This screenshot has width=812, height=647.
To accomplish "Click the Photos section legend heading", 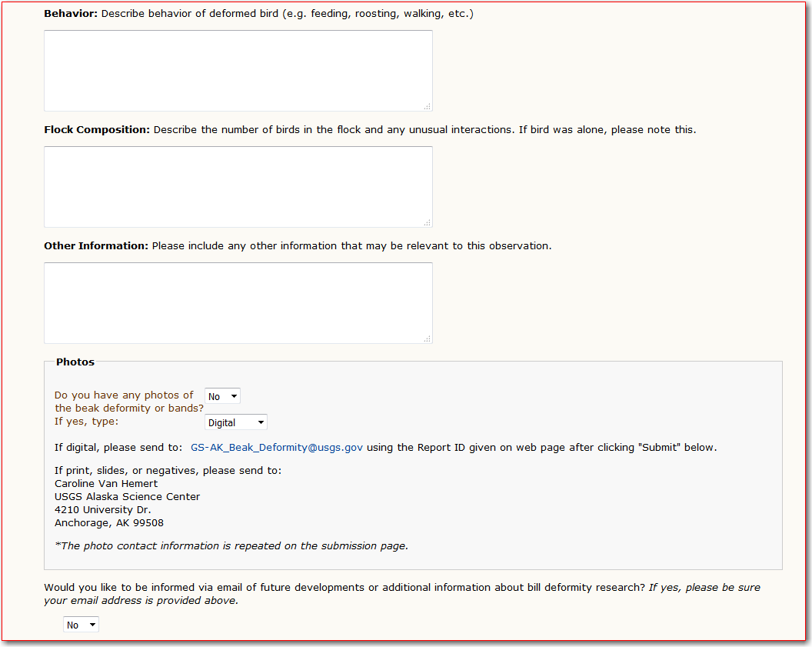I will click(75, 362).
